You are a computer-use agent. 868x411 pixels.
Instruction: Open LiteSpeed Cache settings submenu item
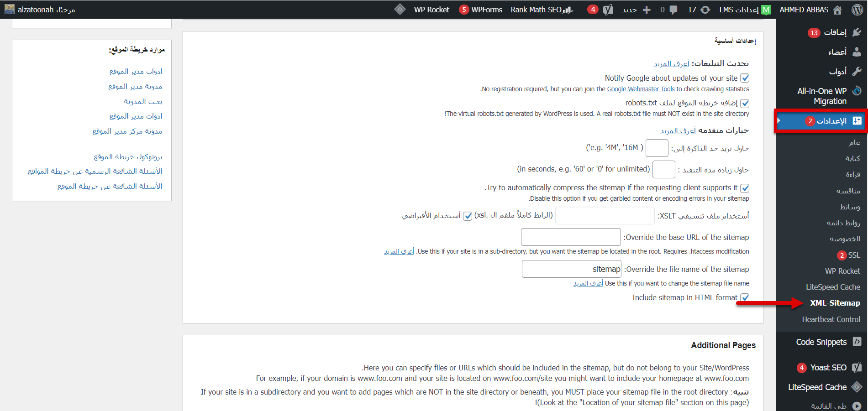pyautogui.click(x=833, y=287)
